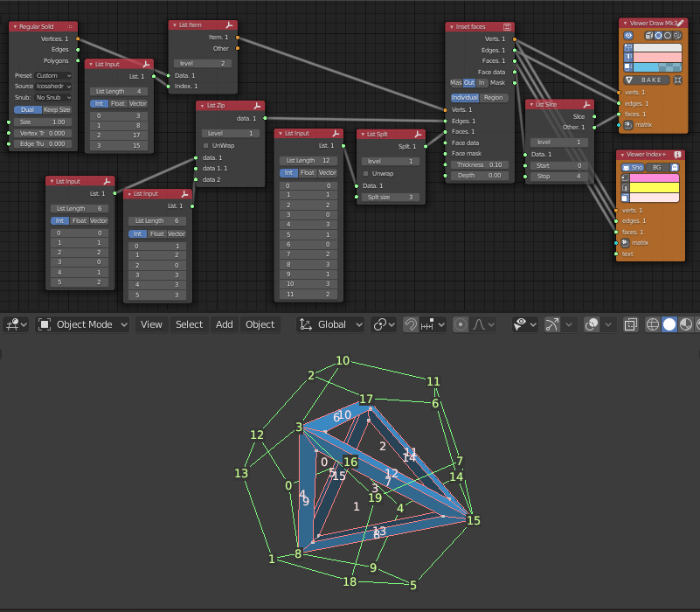The width and height of the screenshot is (700, 612).
Task: Open the Object menu in the header
Action: click(x=260, y=324)
